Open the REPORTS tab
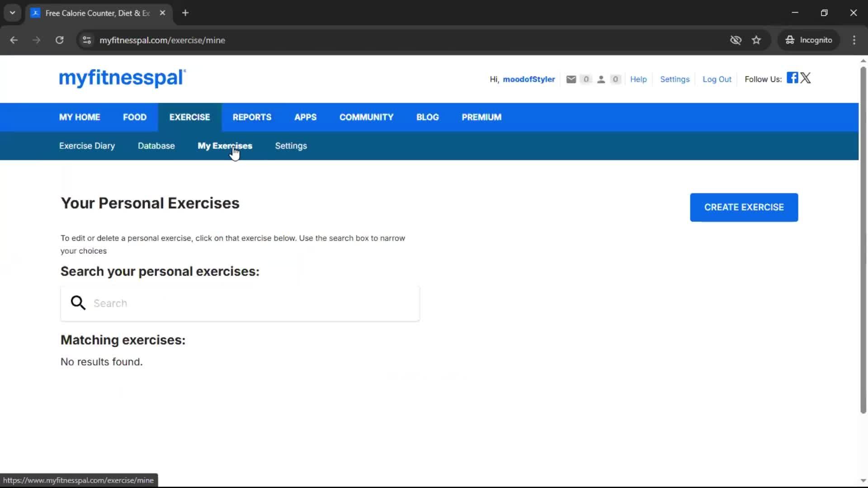The image size is (868, 488). (x=252, y=117)
